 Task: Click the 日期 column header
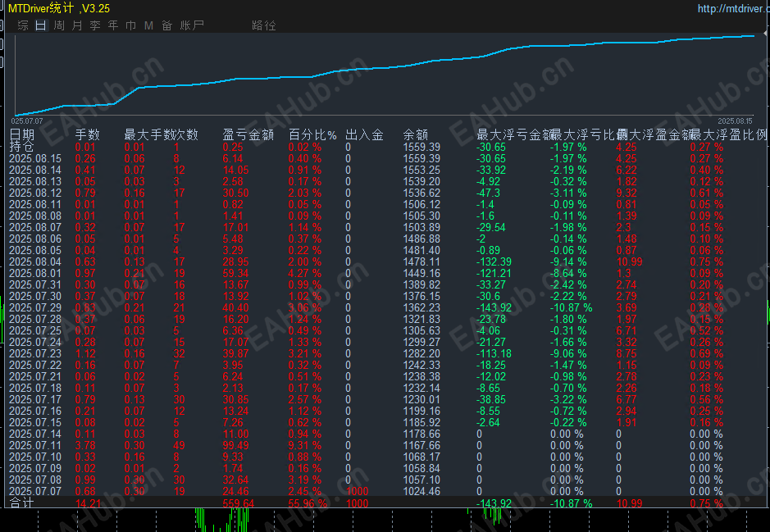(22, 134)
